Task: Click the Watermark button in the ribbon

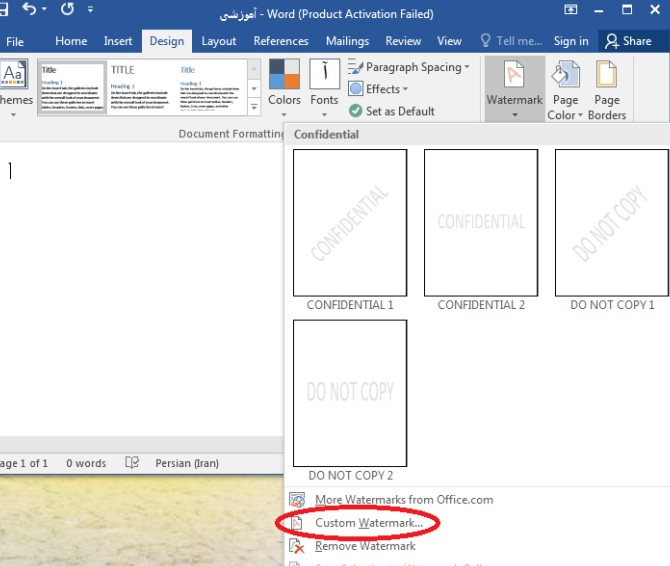Action: click(x=514, y=88)
